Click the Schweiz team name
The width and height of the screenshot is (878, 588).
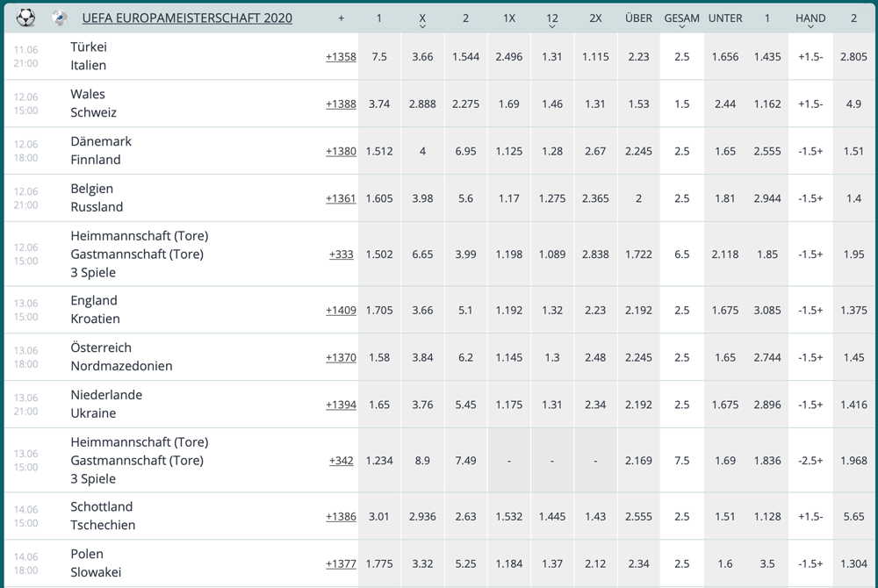tap(94, 112)
